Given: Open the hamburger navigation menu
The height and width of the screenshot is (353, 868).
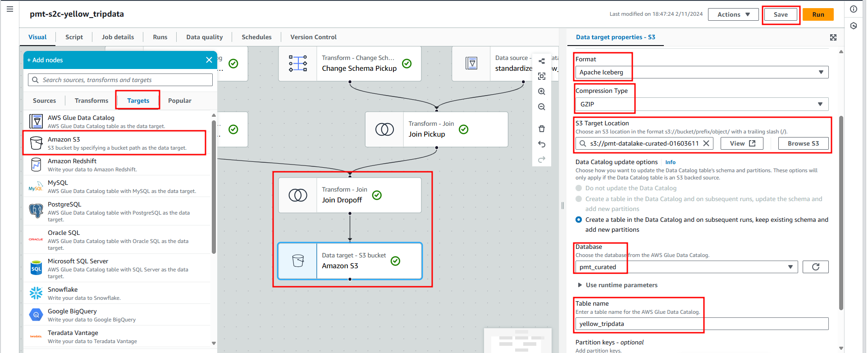Looking at the screenshot, I should point(10,9).
